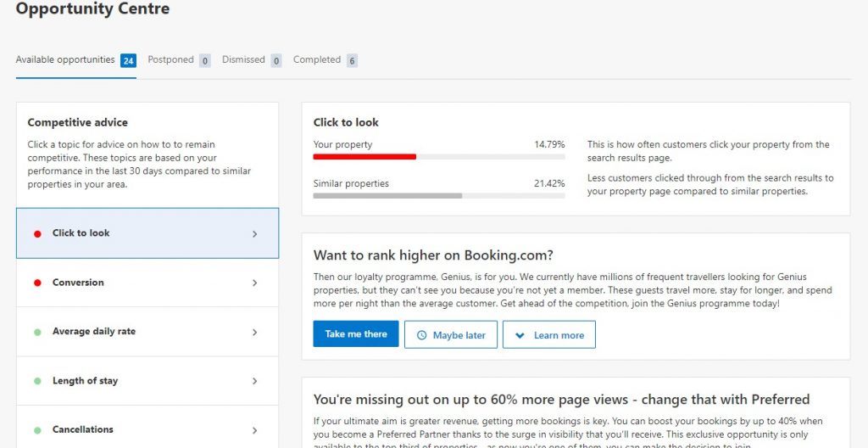Click the red status dot beside Click to look

click(37, 234)
